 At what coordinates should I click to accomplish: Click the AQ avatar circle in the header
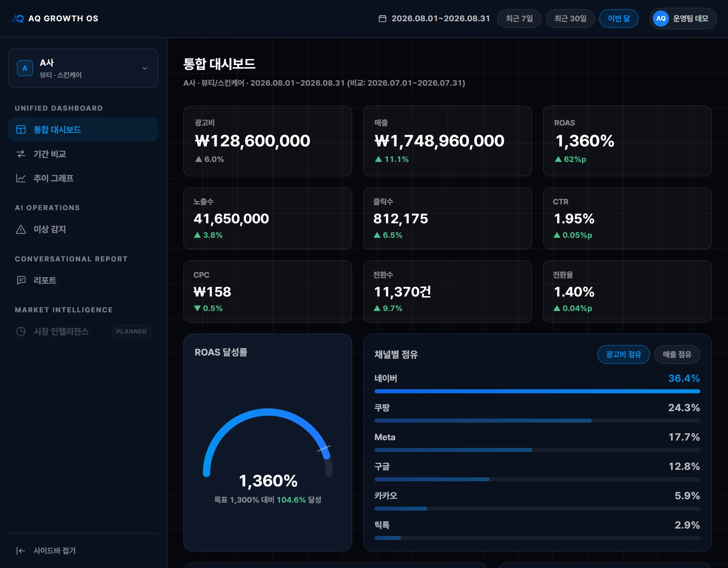661,19
